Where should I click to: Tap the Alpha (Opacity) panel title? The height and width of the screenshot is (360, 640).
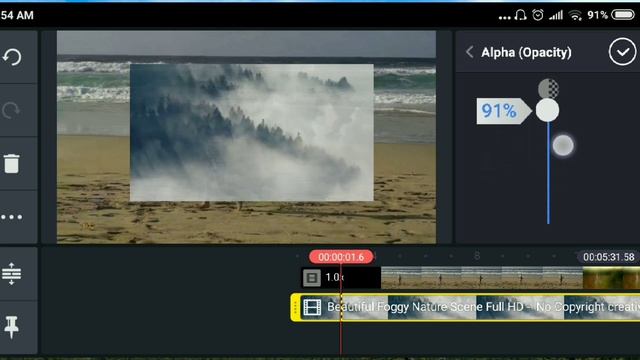[526, 53]
